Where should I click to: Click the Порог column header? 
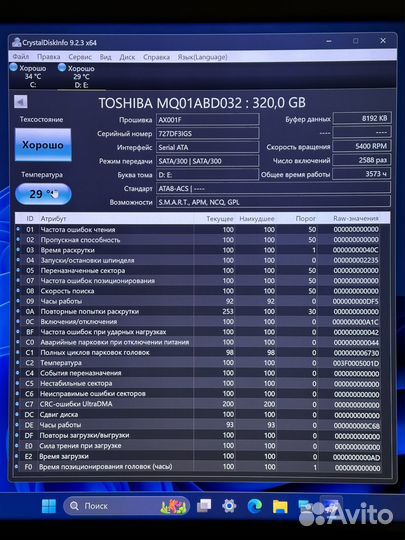pyautogui.click(x=305, y=218)
